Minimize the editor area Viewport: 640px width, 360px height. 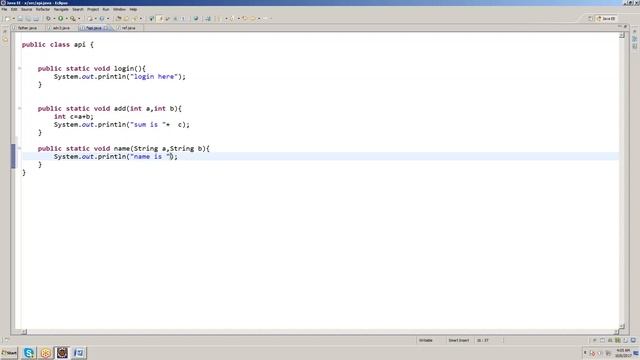pyautogui.click(x=620, y=27)
